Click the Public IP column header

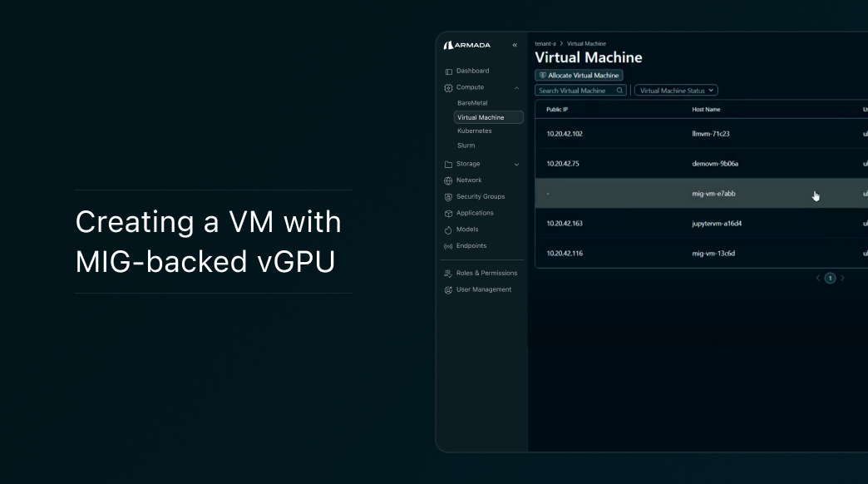click(x=557, y=110)
